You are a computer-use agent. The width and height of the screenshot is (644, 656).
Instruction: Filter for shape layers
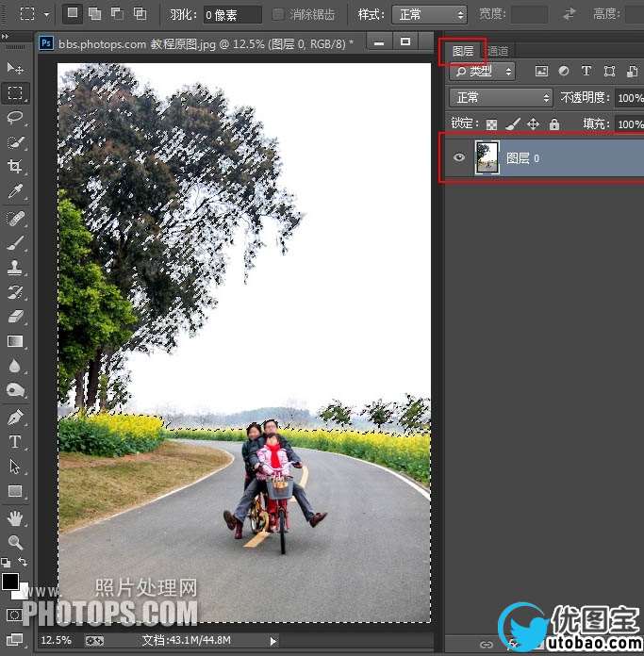(609, 71)
